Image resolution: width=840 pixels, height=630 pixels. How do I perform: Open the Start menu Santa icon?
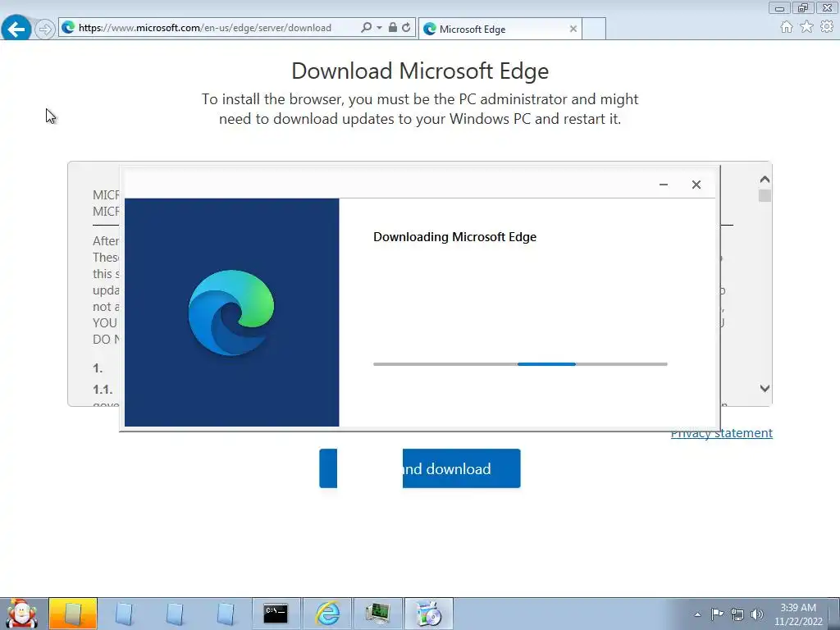[x=21, y=614]
